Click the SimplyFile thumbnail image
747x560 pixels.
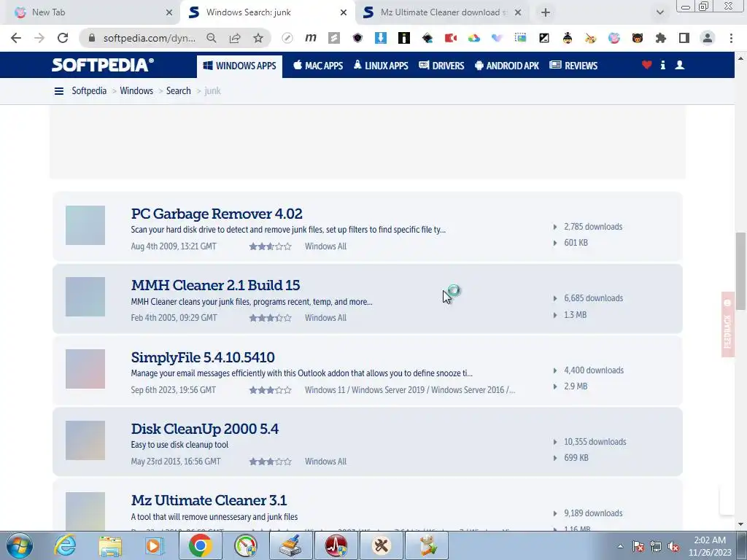85,369
